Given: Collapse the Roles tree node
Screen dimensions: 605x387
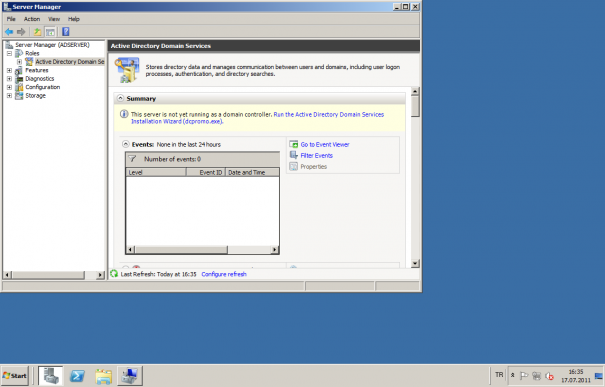Looking at the screenshot, I should [x=9, y=53].
